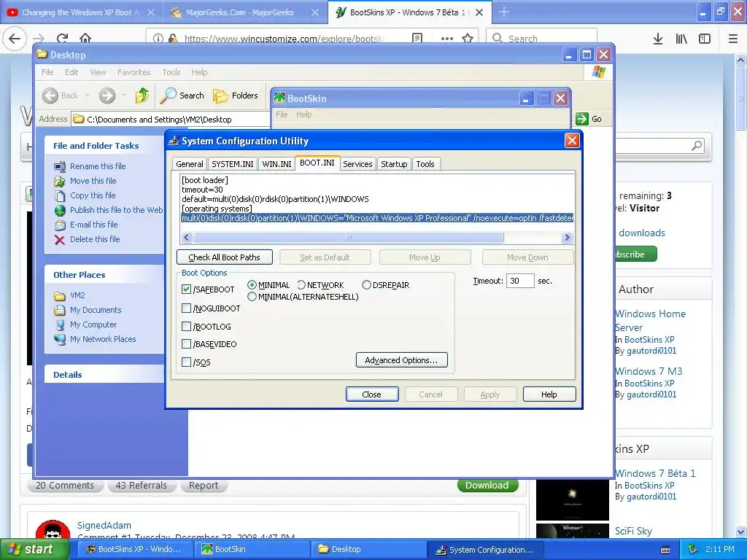Click the E-mail this file icon
This screenshot has width=747, height=560.
(60, 225)
